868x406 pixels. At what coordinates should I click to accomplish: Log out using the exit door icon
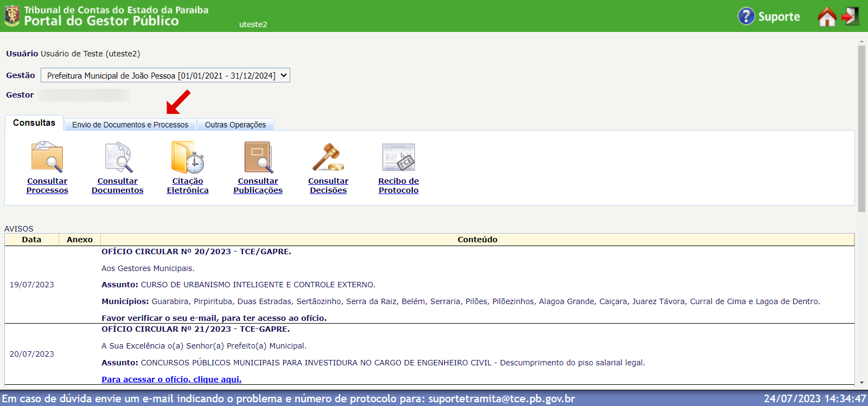tap(850, 16)
